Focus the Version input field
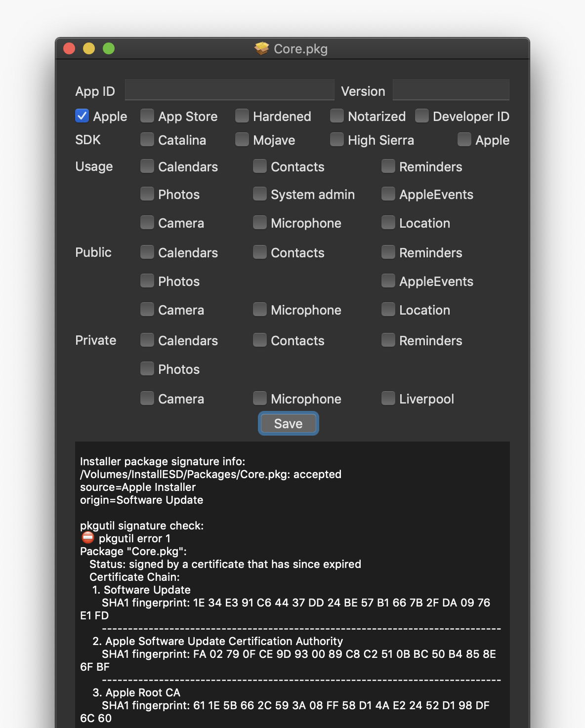Viewport: 585px width, 728px height. coord(451,90)
